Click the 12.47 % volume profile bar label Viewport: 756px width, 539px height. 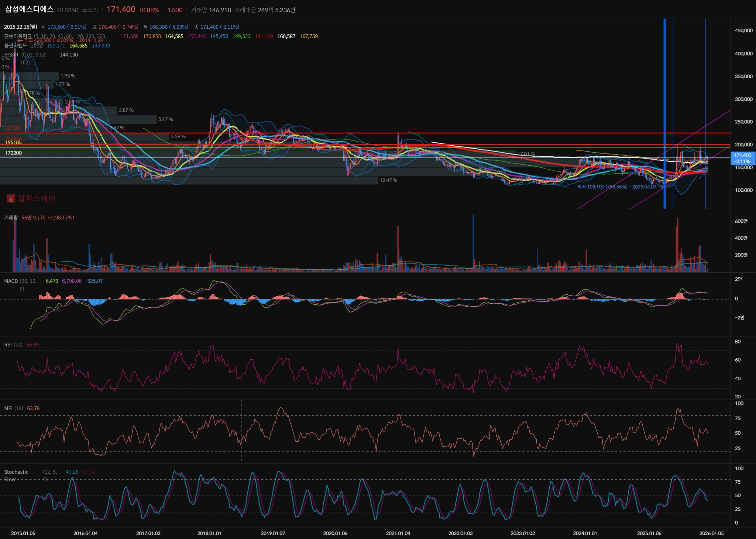tap(388, 180)
